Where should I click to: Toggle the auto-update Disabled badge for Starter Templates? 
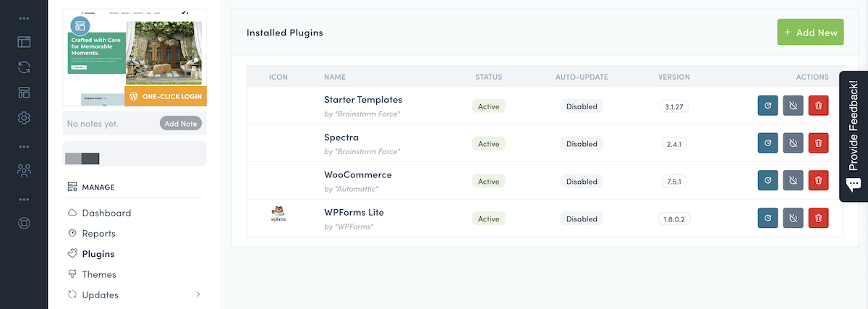coord(582,106)
